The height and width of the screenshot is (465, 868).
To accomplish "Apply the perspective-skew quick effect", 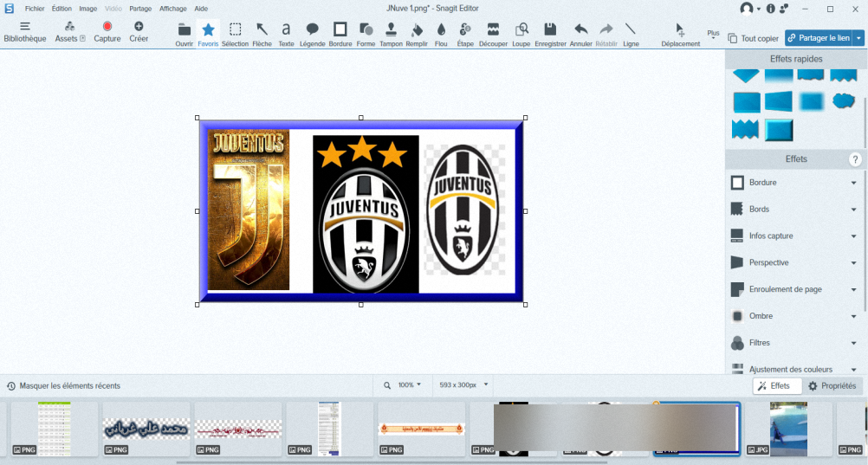I will [778, 102].
